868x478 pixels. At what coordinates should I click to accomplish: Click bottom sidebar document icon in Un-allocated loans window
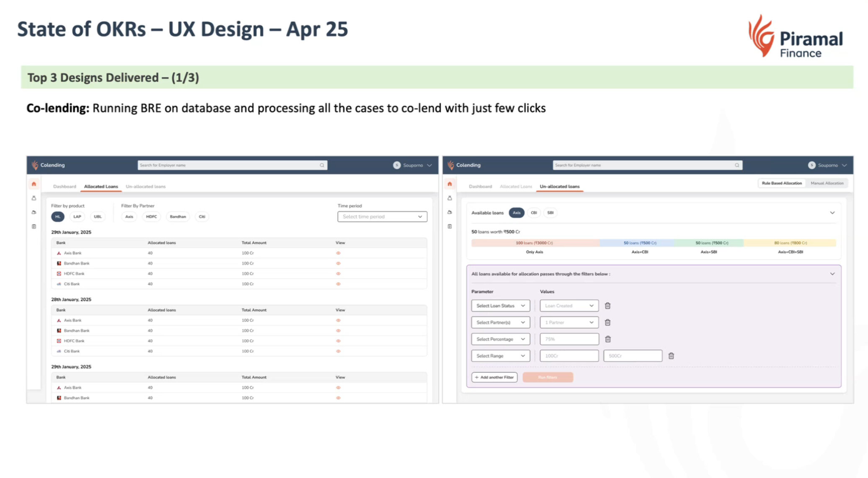[x=449, y=226]
